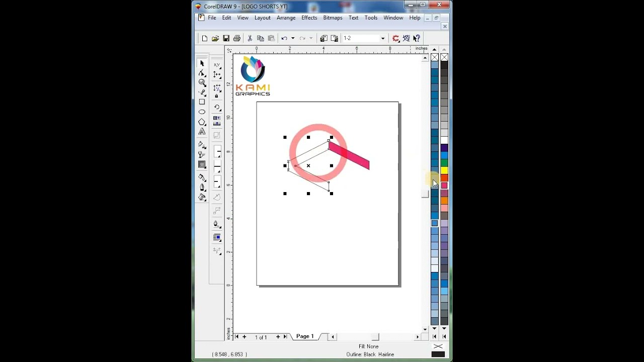Select the Interactive Transparency glass tool
Image resolution: width=644 pixels, height=362 pixels.
click(202, 155)
